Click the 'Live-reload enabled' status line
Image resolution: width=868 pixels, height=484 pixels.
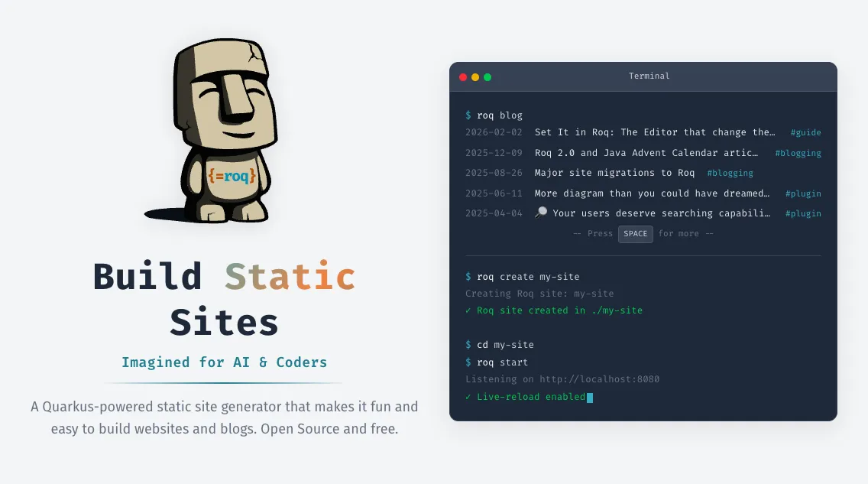pos(525,397)
